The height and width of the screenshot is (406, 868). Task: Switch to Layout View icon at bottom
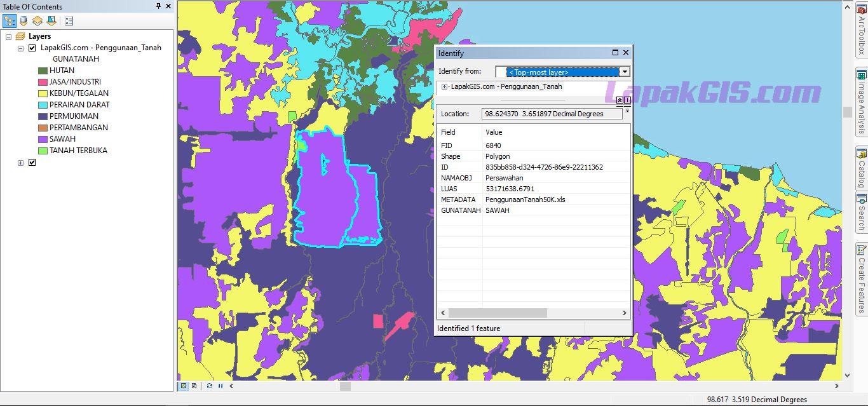pyautogui.click(x=193, y=385)
